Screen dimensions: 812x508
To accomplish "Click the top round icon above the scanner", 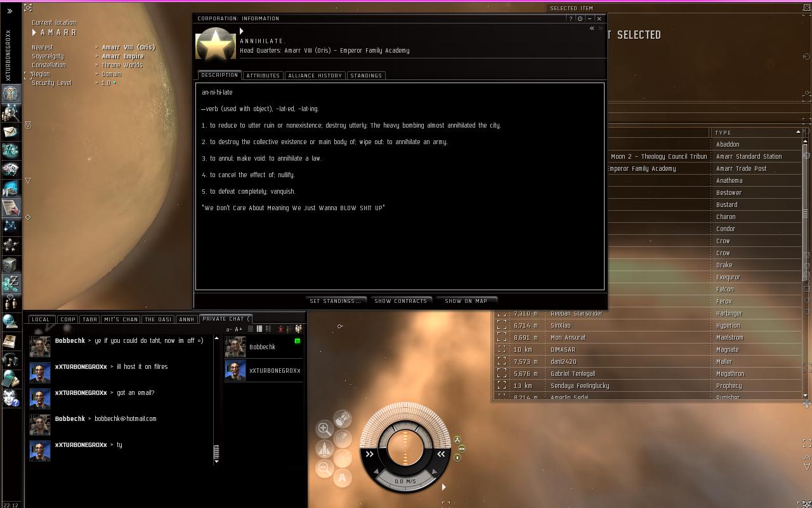I will click(x=343, y=418).
